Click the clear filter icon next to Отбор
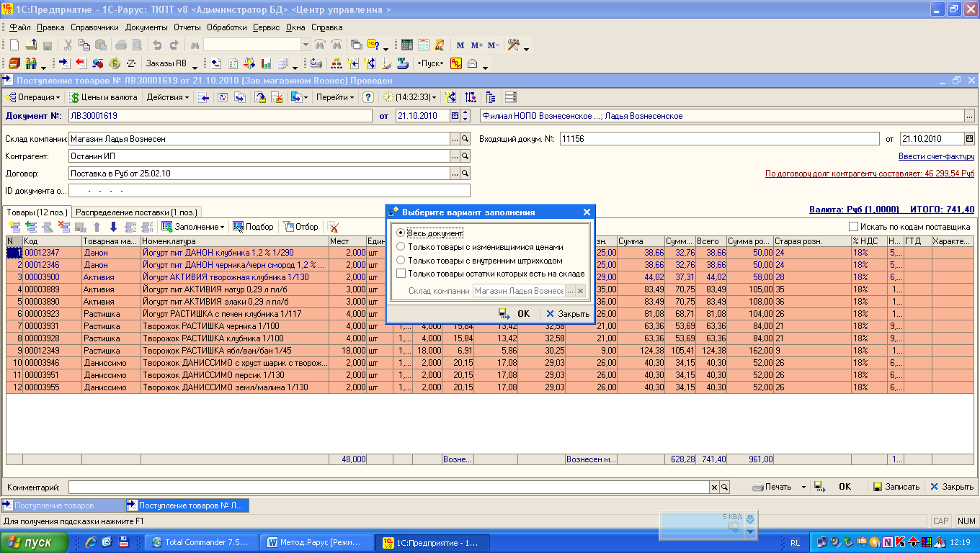 tap(333, 227)
